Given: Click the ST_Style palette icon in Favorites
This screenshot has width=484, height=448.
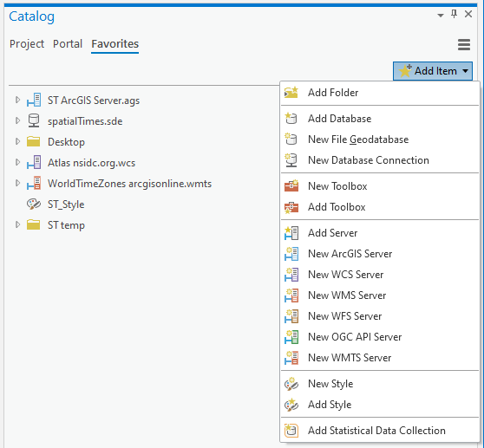Looking at the screenshot, I should tap(33, 205).
